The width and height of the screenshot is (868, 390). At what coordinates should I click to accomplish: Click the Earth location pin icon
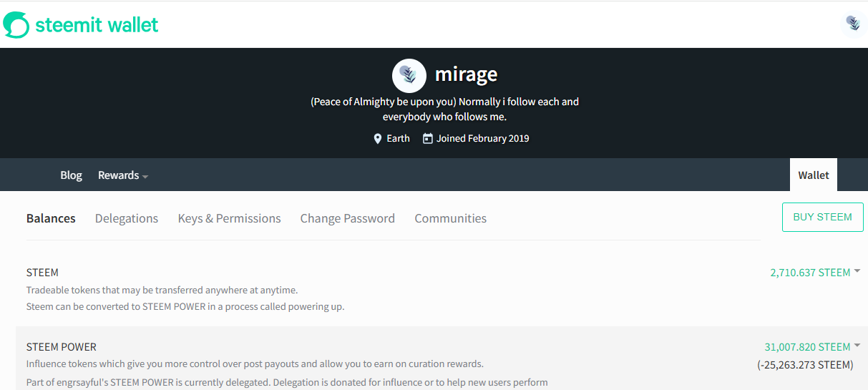378,139
